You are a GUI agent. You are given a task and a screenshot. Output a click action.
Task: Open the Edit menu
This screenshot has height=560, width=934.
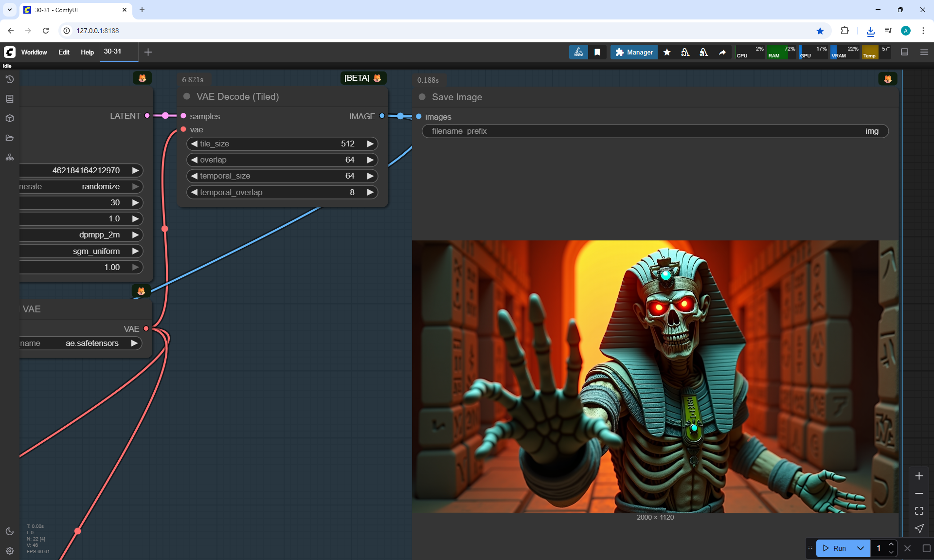point(64,52)
